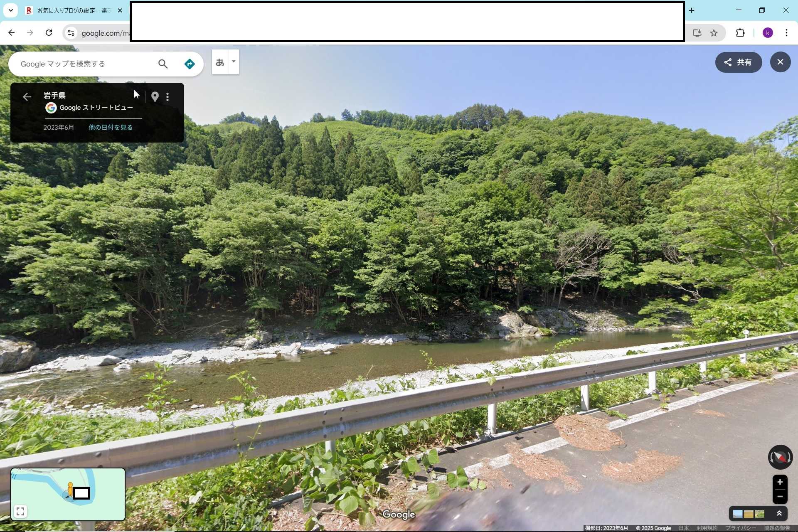The width and height of the screenshot is (798, 532).
Task: Open the あ input method dropdown arrow
Action: [234, 62]
